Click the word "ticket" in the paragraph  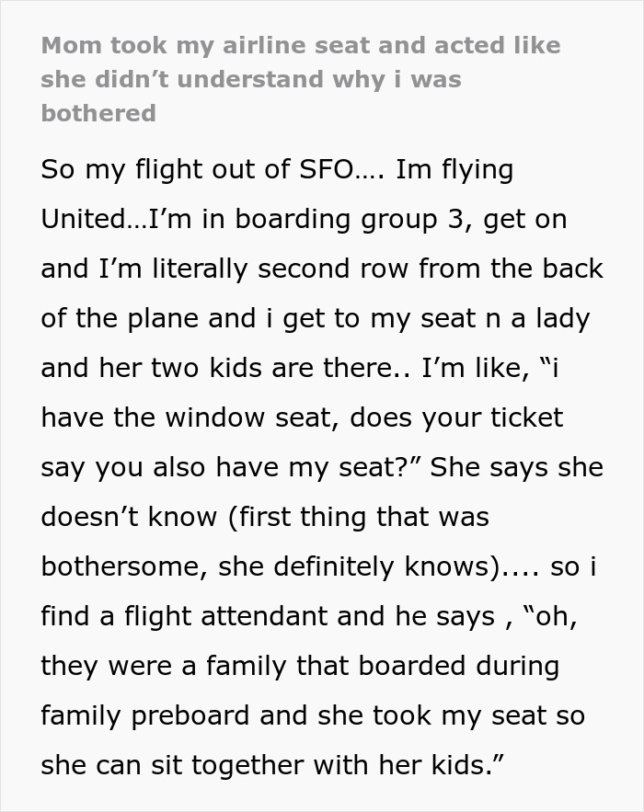click(x=523, y=418)
